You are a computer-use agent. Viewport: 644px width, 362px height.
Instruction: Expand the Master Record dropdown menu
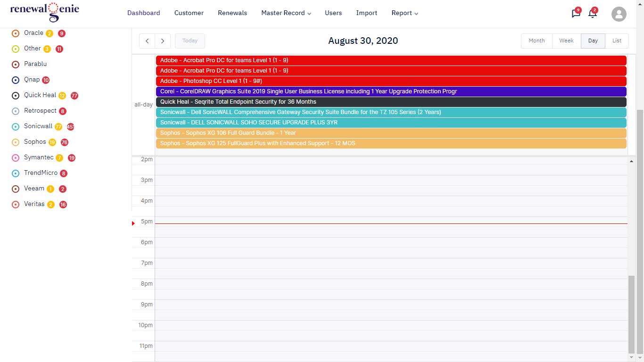[x=286, y=13]
